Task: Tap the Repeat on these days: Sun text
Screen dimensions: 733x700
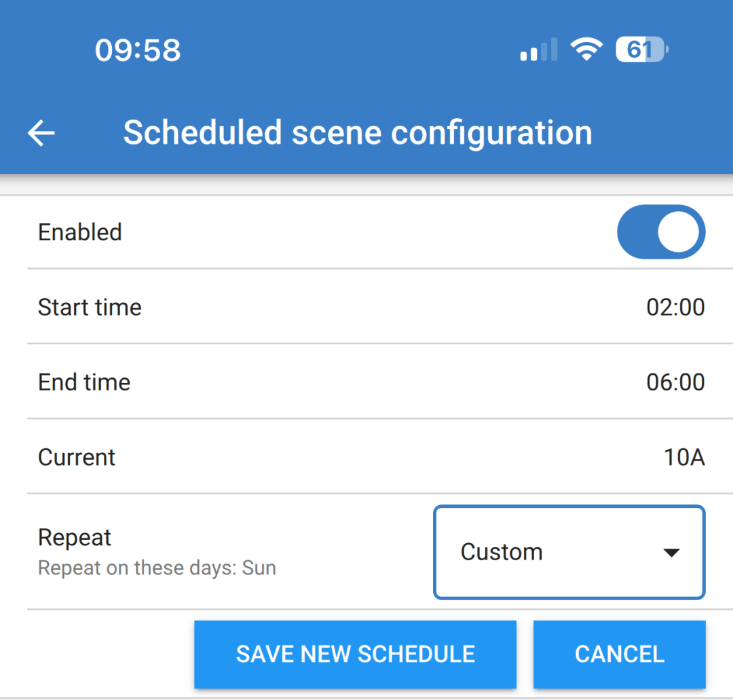Action: pos(157,568)
